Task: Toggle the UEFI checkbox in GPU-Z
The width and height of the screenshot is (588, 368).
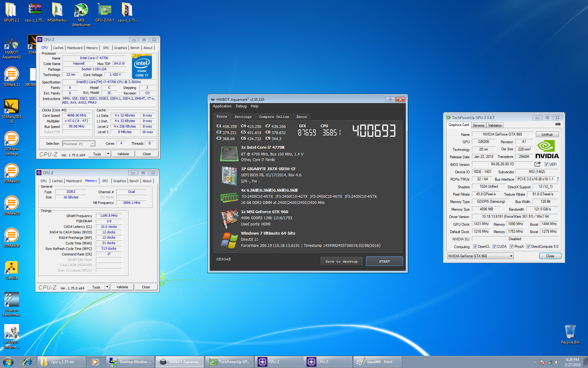Action: pos(546,164)
